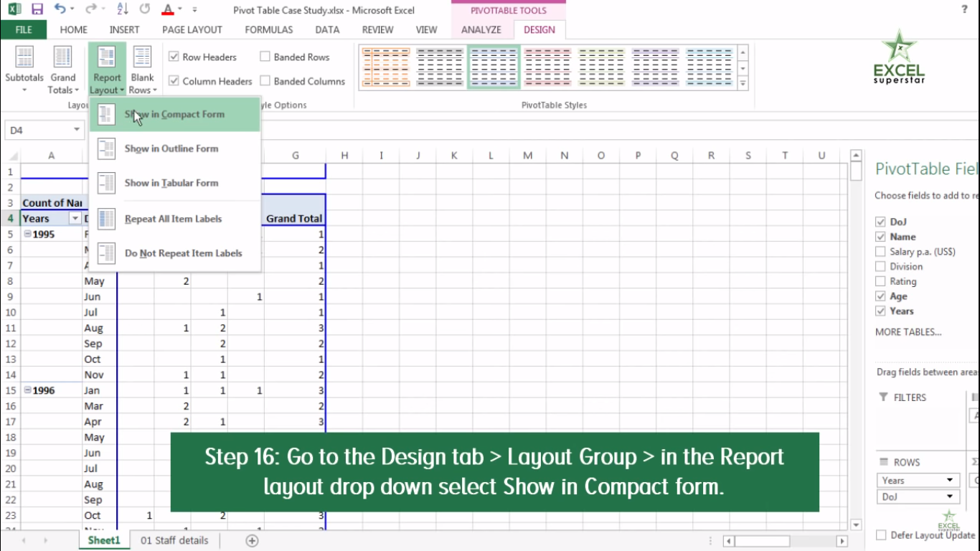980x551 pixels.
Task: Pick the olive green PivotTable style
Action: pyautogui.click(x=601, y=67)
